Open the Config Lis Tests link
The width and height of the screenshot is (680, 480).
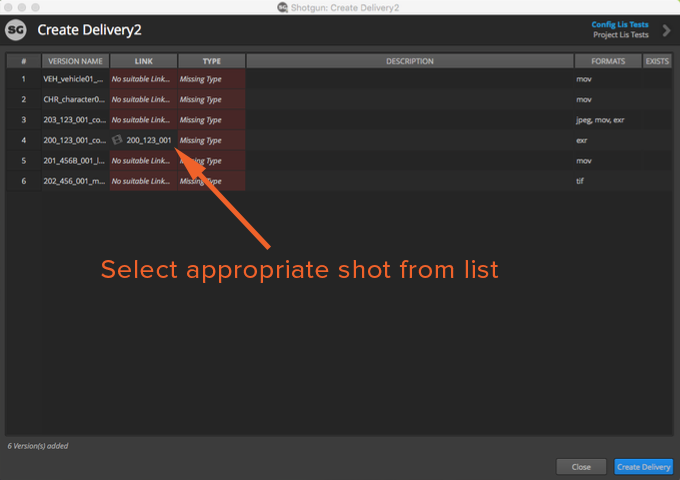coord(620,24)
